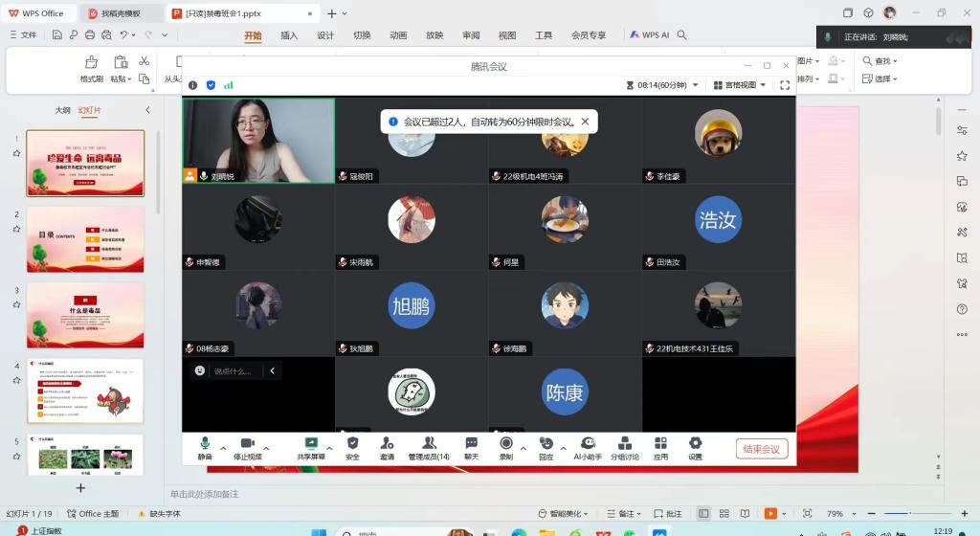Click the Invite (邀请) icon
This screenshot has width=980, height=536.
[387, 447]
